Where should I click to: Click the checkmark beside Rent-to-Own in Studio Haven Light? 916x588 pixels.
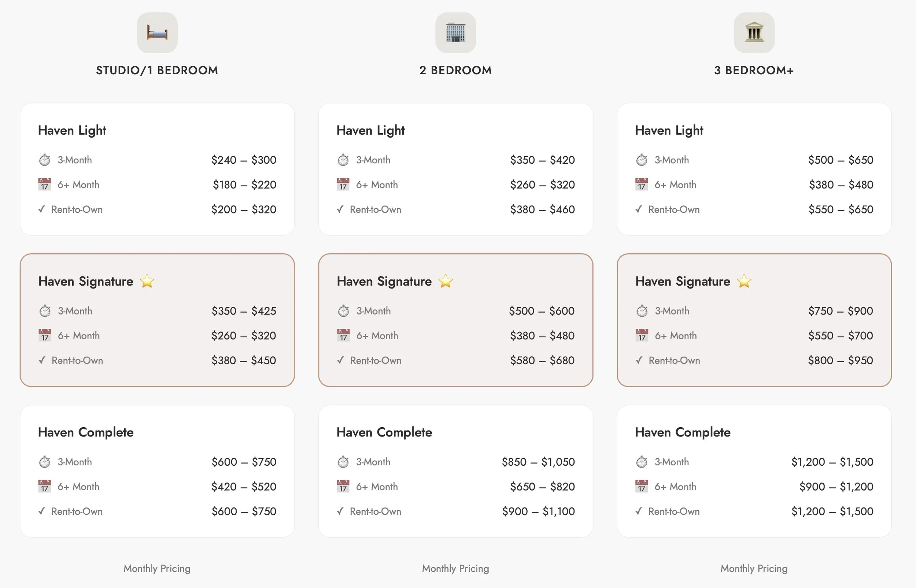click(x=42, y=209)
